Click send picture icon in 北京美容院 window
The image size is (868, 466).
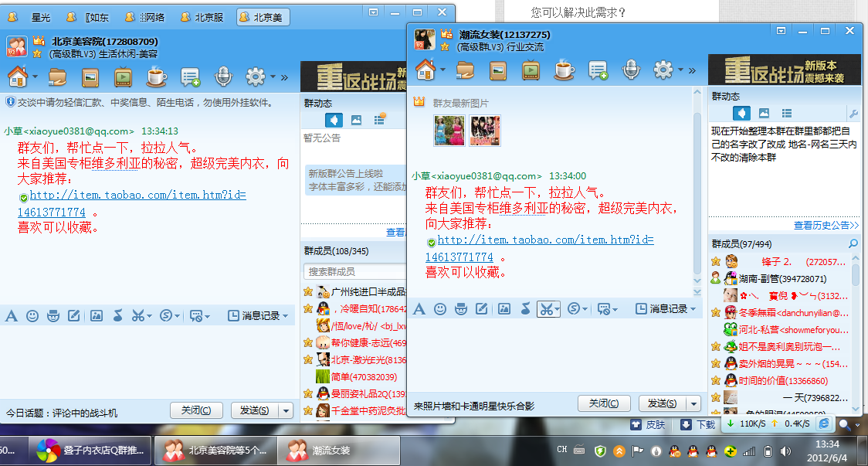[97, 315]
